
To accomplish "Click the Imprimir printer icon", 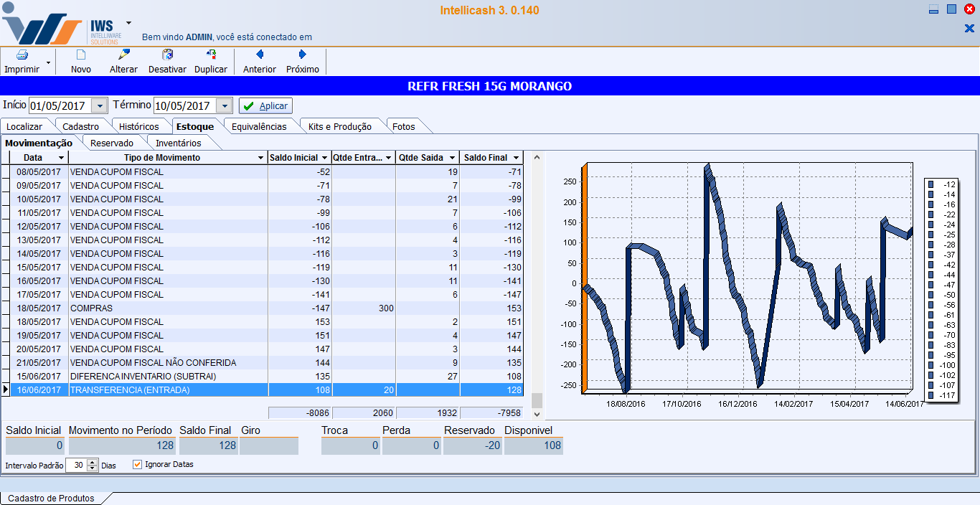I will pos(22,55).
